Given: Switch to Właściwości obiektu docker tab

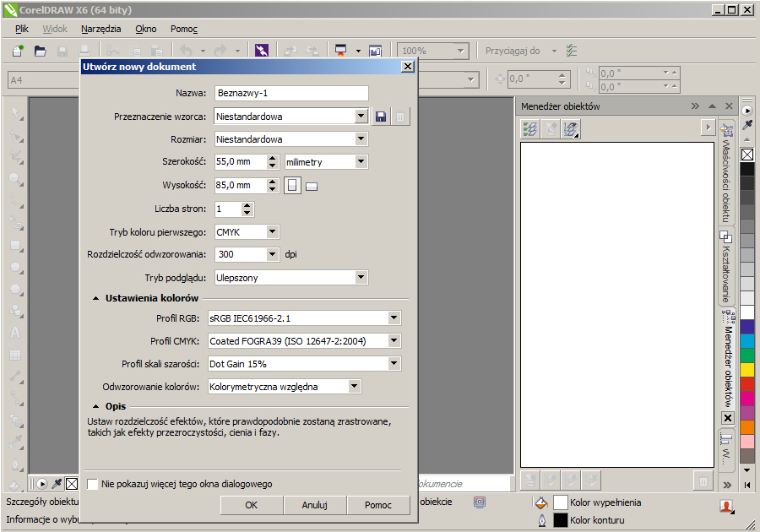Looking at the screenshot, I should tap(725, 173).
